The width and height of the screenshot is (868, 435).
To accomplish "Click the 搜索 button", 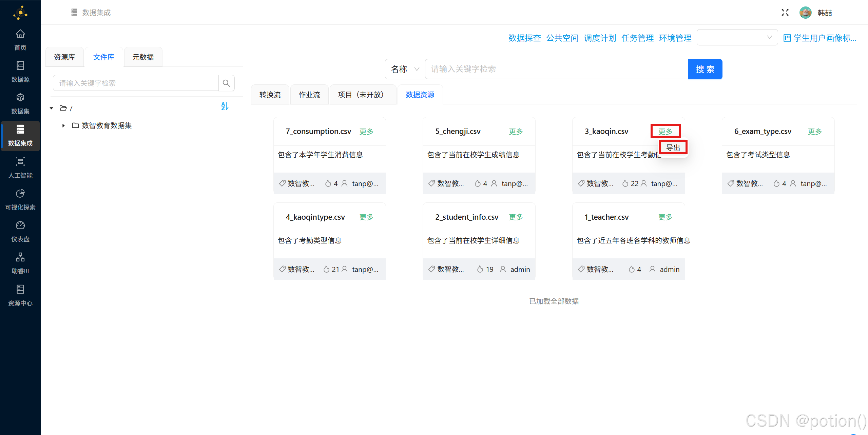I will click(x=705, y=69).
